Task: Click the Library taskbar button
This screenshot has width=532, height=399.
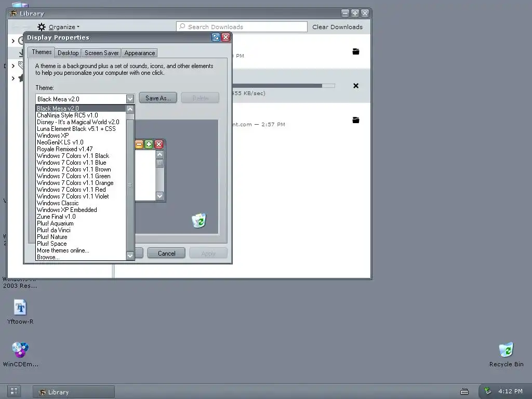Action: pyautogui.click(x=74, y=392)
